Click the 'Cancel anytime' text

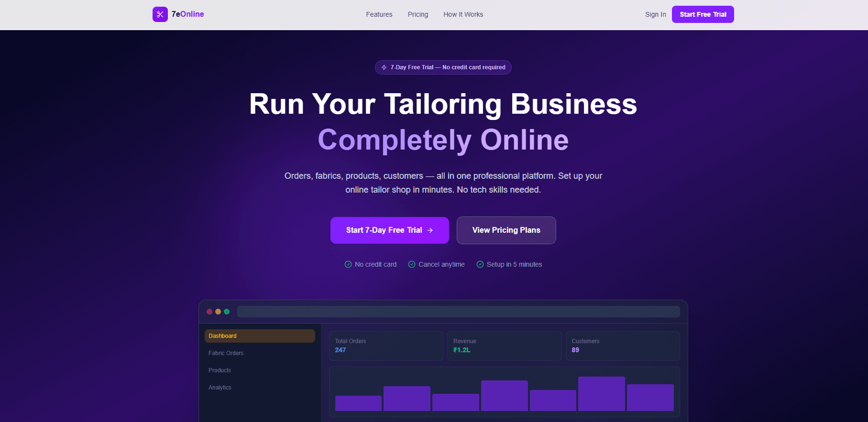(441, 264)
